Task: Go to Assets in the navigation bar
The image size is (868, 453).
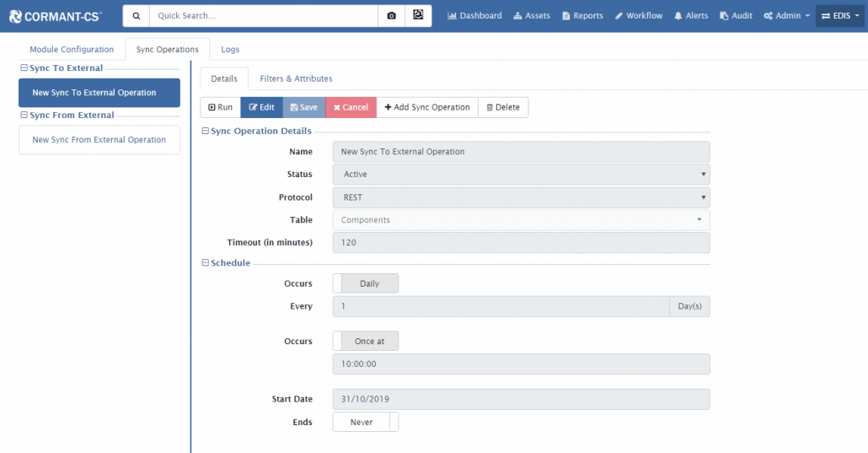Action: (531, 16)
